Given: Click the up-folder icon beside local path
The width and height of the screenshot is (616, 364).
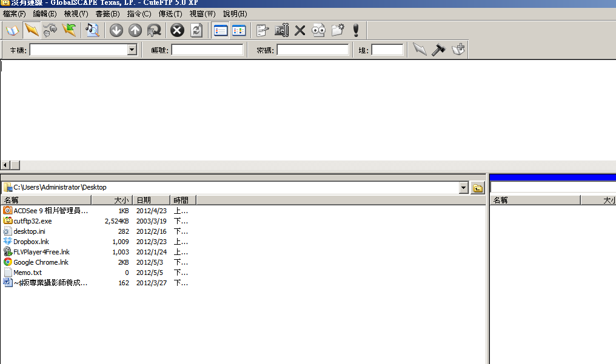Looking at the screenshot, I should click(478, 188).
